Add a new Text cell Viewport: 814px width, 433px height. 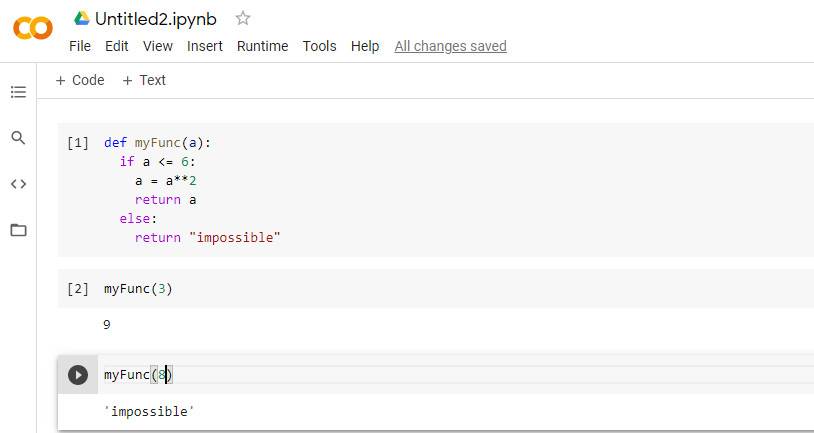(144, 80)
